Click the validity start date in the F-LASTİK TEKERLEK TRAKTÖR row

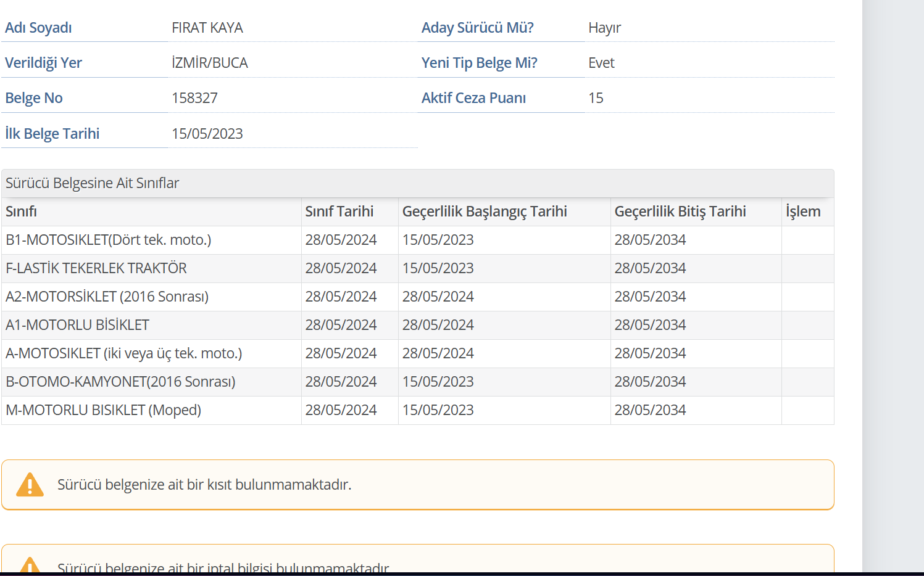coord(438,268)
